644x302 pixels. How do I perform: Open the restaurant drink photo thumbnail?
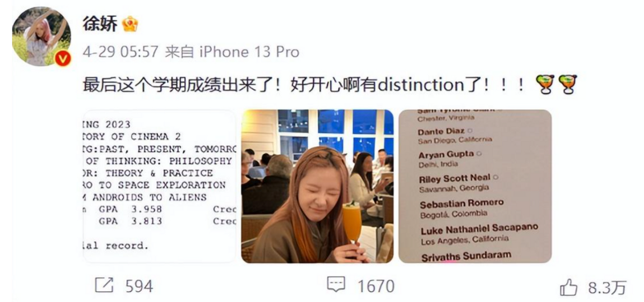(317, 186)
